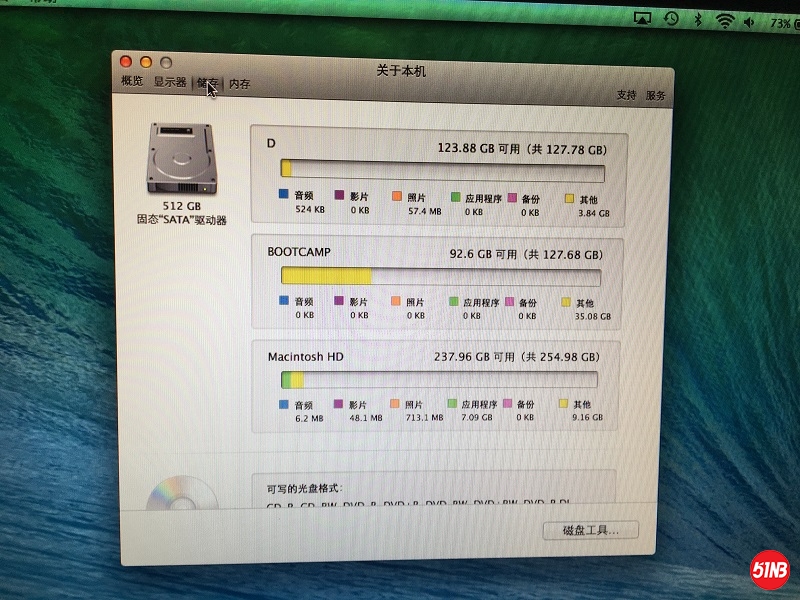The image size is (800, 600).
Task: Click green 应用程序 swatch under Macintosh HD
Action: point(452,404)
